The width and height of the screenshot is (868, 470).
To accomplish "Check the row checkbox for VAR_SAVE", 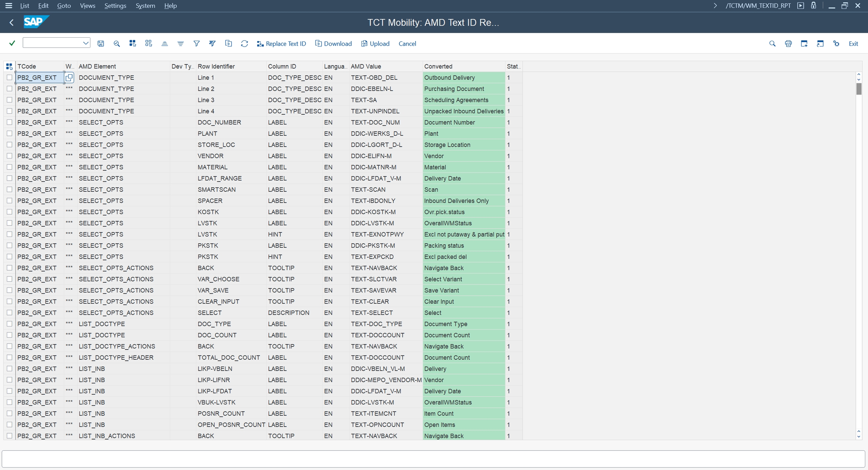I will click(x=9, y=290).
